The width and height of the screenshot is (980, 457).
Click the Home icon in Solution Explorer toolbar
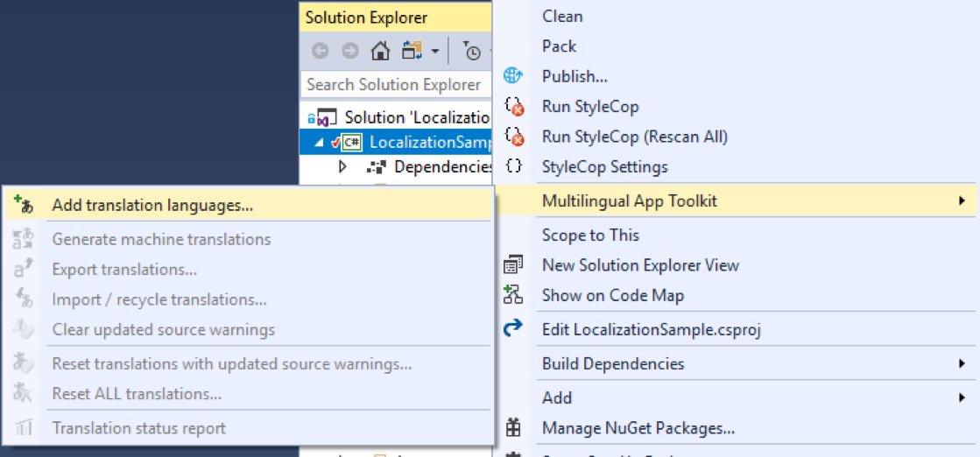(x=381, y=52)
